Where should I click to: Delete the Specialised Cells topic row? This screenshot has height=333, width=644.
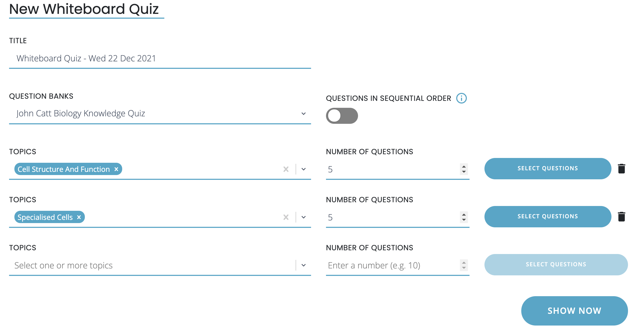click(x=622, y=217)
